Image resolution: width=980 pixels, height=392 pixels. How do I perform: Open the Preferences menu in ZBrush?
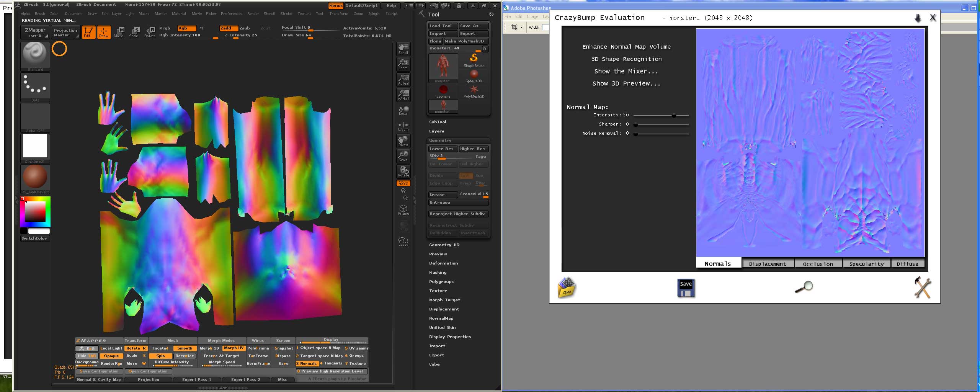[x=232, y=14]
